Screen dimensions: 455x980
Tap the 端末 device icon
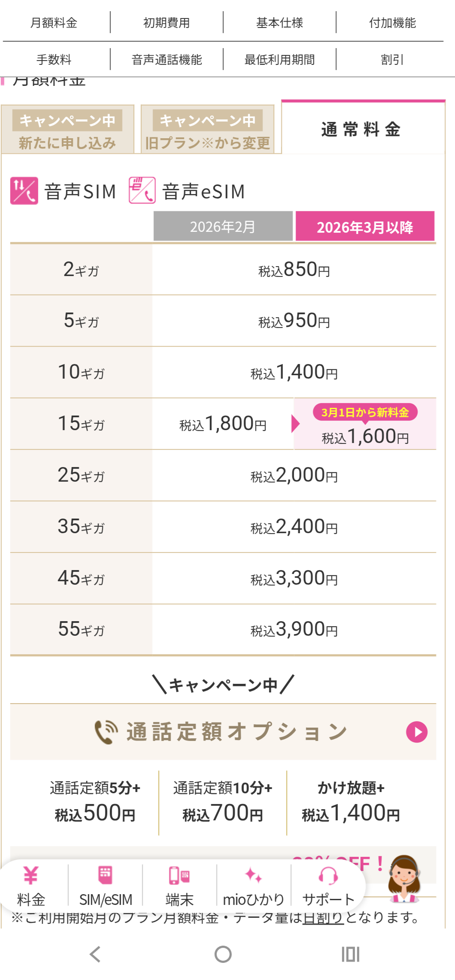[x=179, y=876]
